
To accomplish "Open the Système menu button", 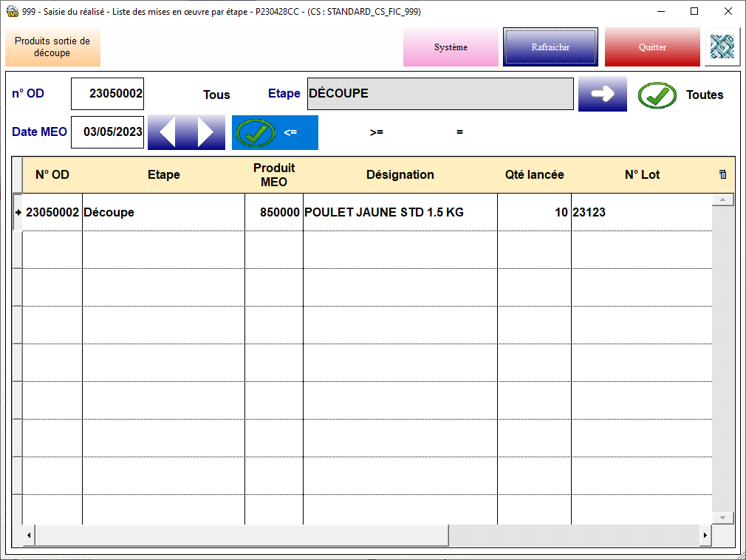I will point(451,47).
